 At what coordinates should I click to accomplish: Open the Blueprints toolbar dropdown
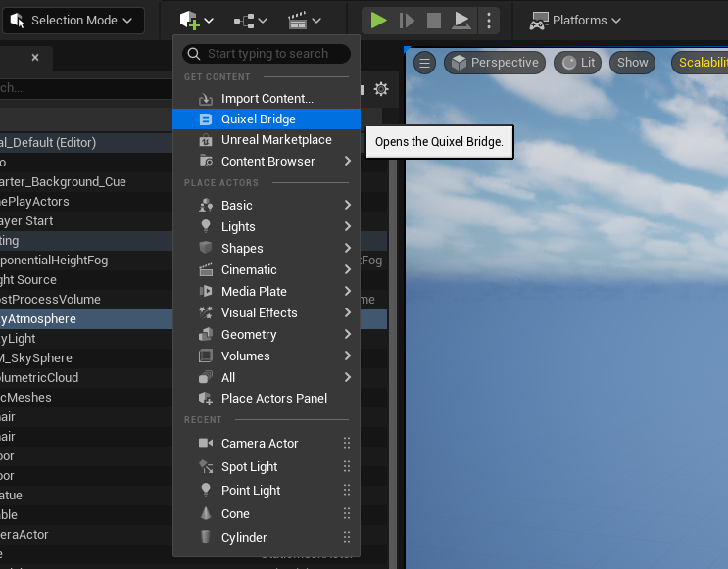pos(250,21)
